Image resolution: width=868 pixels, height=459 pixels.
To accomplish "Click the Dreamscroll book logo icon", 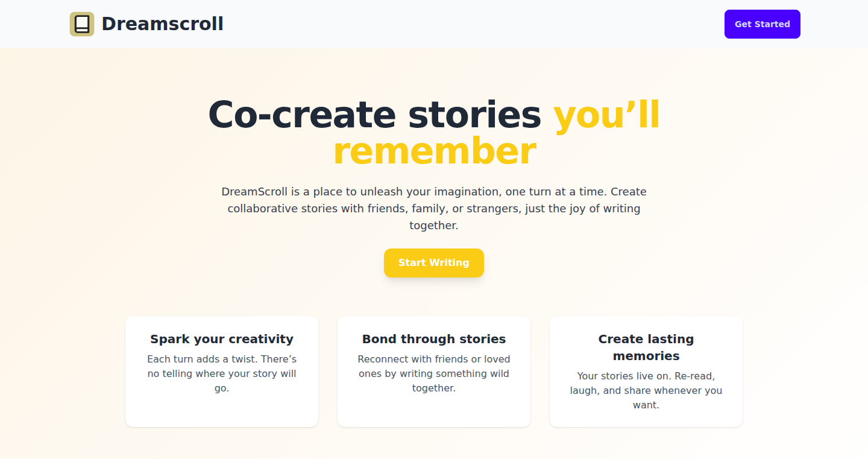I will click(x=82, y=24).
